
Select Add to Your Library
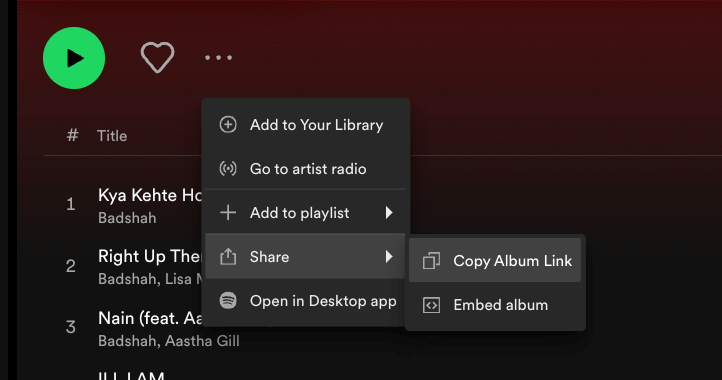[306, 125]
